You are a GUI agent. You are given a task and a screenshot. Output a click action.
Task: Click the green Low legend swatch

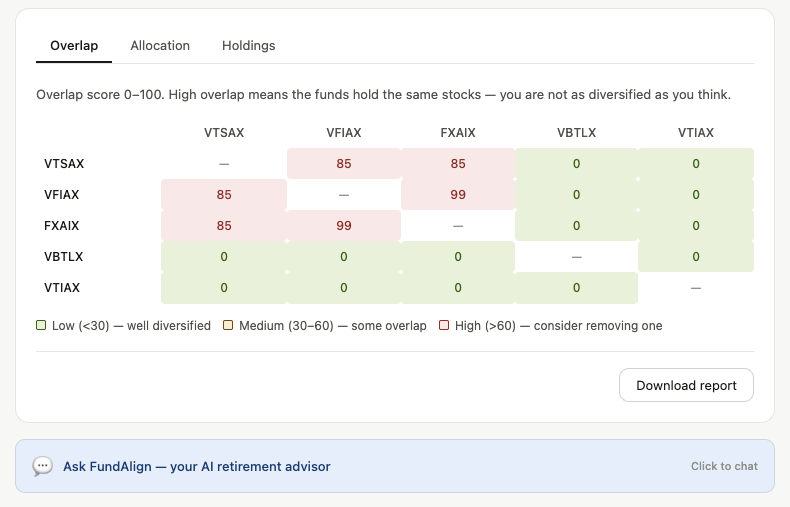click(x=41, y=325)
